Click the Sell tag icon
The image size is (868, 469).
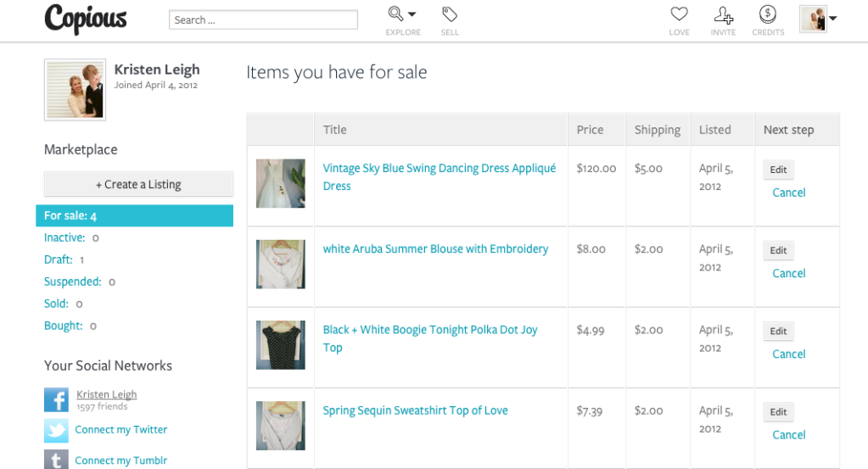[x=450, y=14]
